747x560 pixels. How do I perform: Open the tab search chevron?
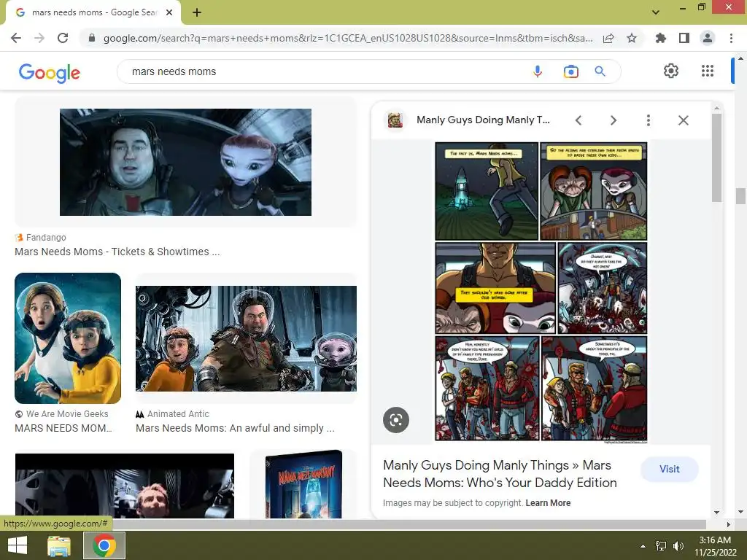[656, 12]
